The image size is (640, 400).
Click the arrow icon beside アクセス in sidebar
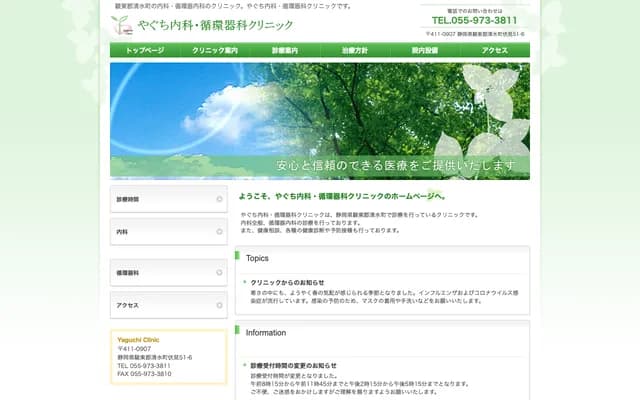pyautogui.click(x=219, y=305)
